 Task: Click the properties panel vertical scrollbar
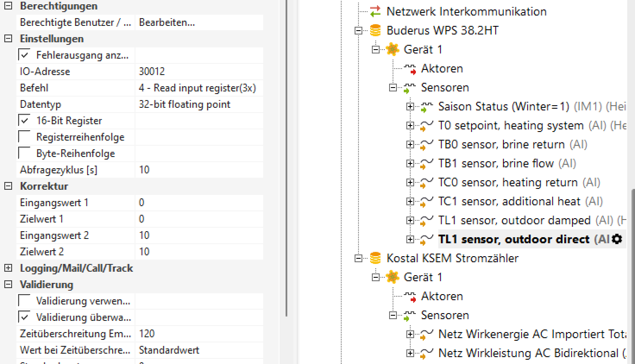click(286, 173)
